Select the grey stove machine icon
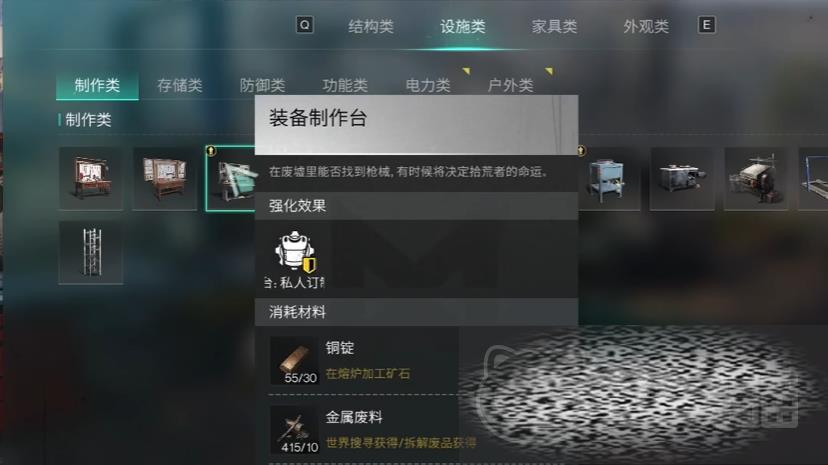Screen dimensions: 828x465 click(682, 179)
